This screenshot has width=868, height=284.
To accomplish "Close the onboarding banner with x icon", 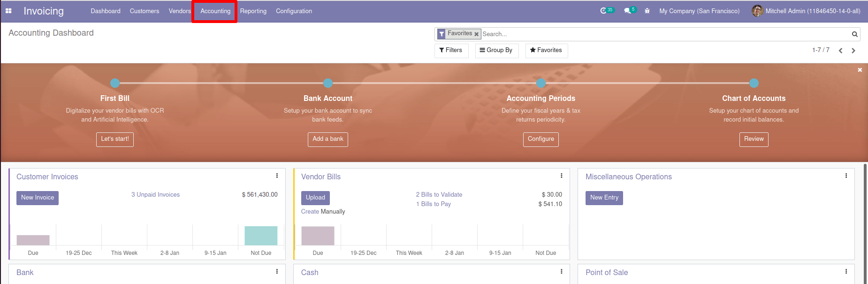I will [x=860, y=70].
